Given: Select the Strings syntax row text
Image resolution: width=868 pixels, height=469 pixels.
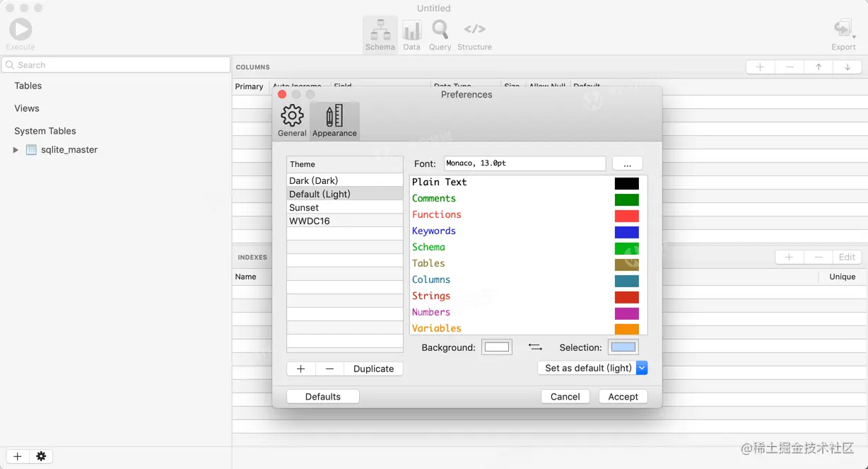Looking at the screenshot, I should click(x=431, y=296).
